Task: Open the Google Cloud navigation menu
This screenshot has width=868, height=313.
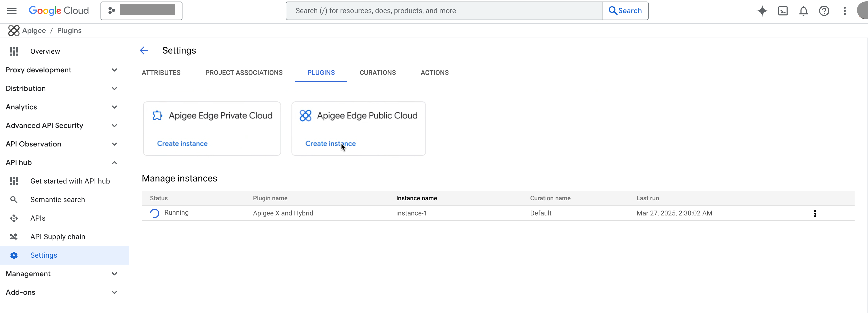Action: 11,11
